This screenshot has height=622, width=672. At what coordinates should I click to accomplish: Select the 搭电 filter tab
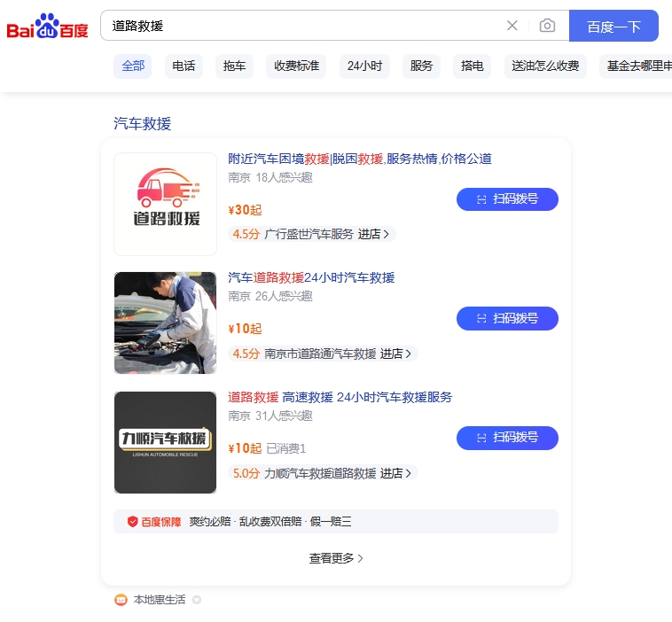(472, 66)
